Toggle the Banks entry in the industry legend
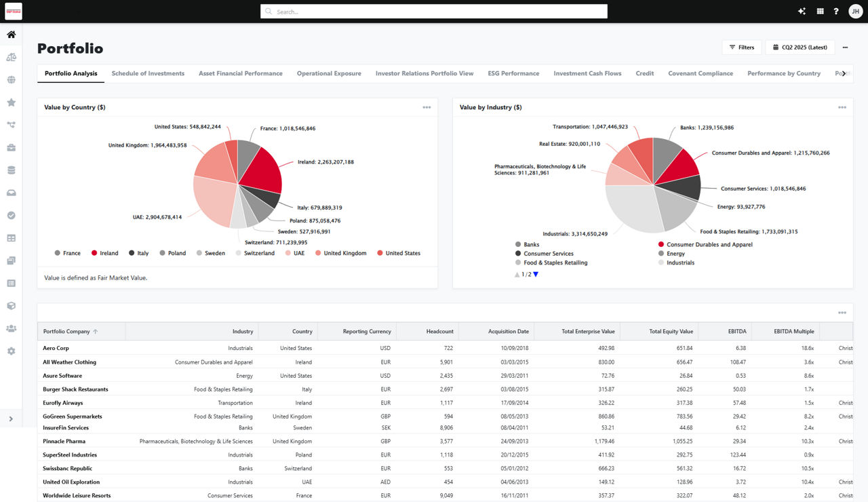The width and height of the screenshot is (868, 502). [x=529, y=245]
